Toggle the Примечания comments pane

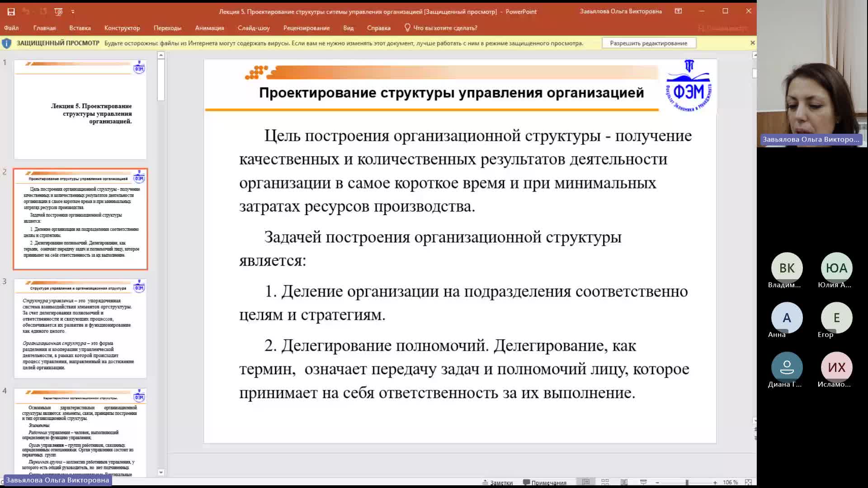[x=545, y=483]
